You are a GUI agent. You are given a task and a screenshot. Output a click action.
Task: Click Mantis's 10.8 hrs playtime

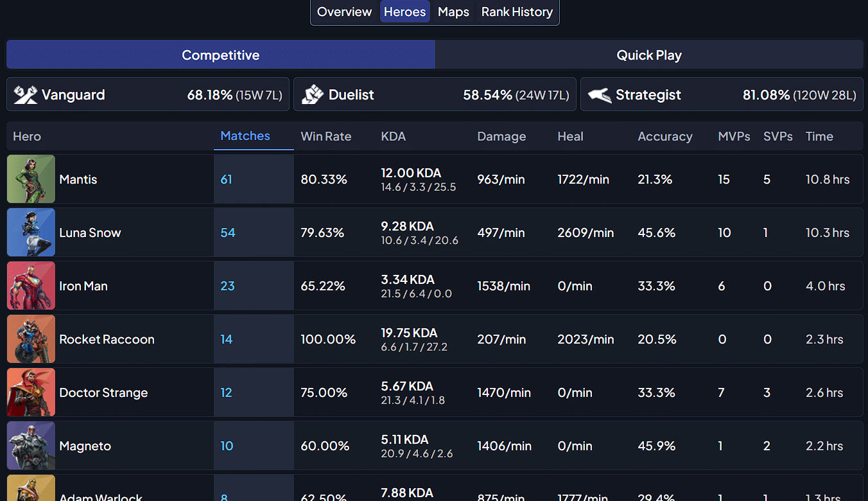tap(828, 179)
